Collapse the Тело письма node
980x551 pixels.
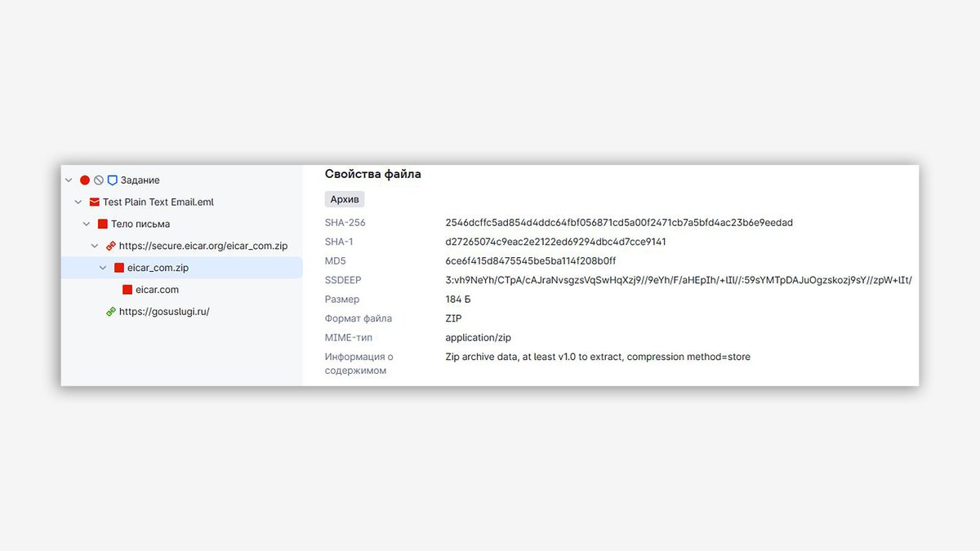pos(87,224)
